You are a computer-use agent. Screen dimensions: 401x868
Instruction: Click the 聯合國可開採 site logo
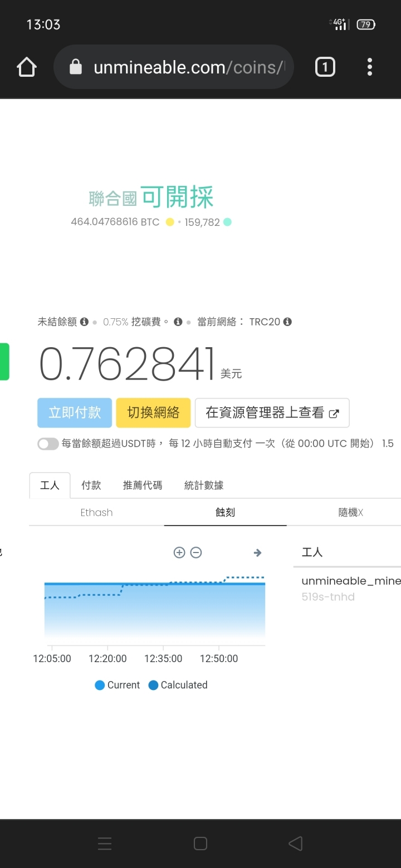tap(151, 198)
